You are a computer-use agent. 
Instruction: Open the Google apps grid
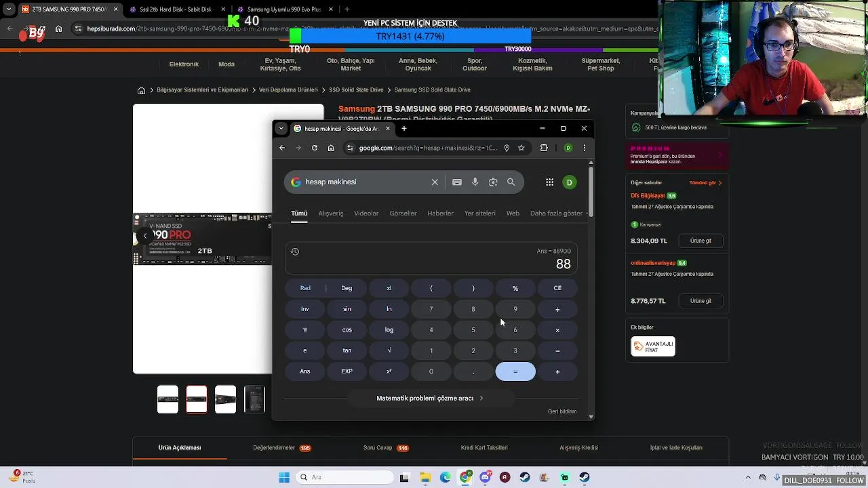pos(549,182)
